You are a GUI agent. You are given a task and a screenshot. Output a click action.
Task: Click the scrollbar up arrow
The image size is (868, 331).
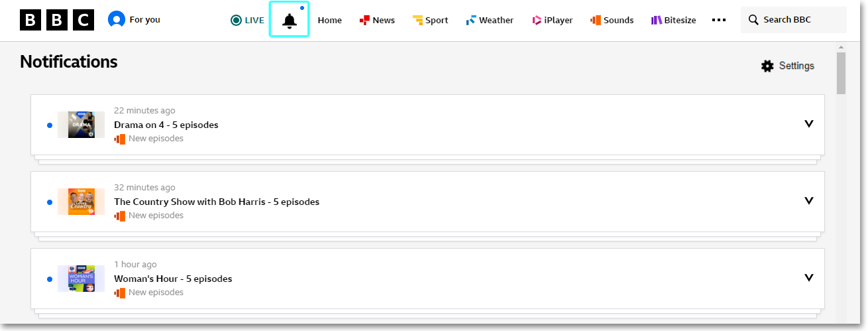pyautogui.click(x=841, y=47)
